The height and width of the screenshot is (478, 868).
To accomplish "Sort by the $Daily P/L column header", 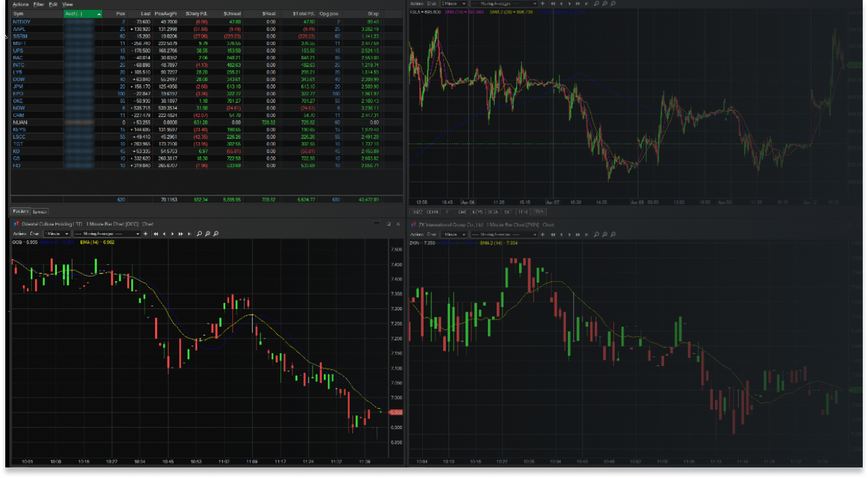I will pyautogui.click(x=195, y=13).
